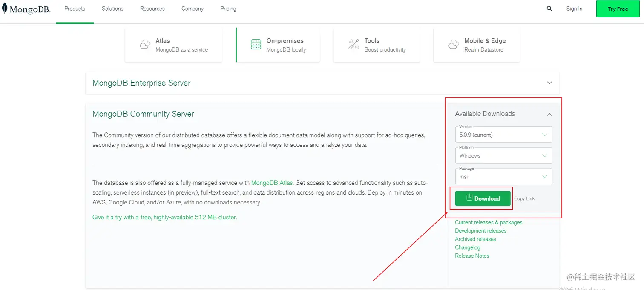Click the Mobile & Edge cloud icon
Image resolution: width=644 pixels, height=290 pixels.
click(454, 45)
